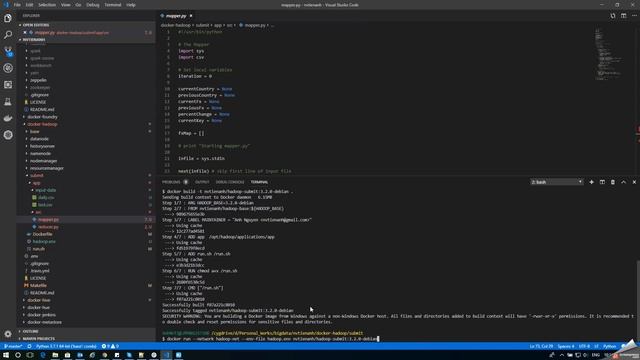The height and width of the screenshot is (360, 640).
Task: Collapse the submit folder
Action: tap(36, 176)
